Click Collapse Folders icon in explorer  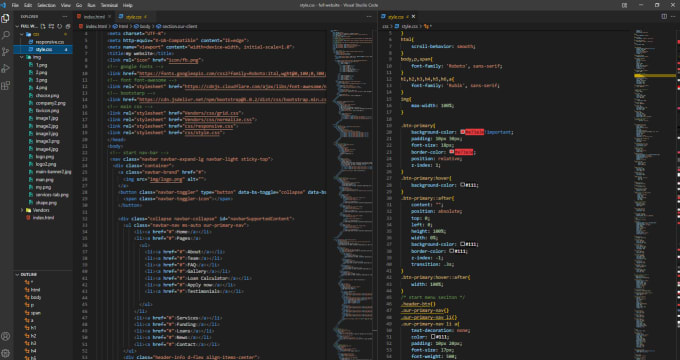(x=68, y=26)
